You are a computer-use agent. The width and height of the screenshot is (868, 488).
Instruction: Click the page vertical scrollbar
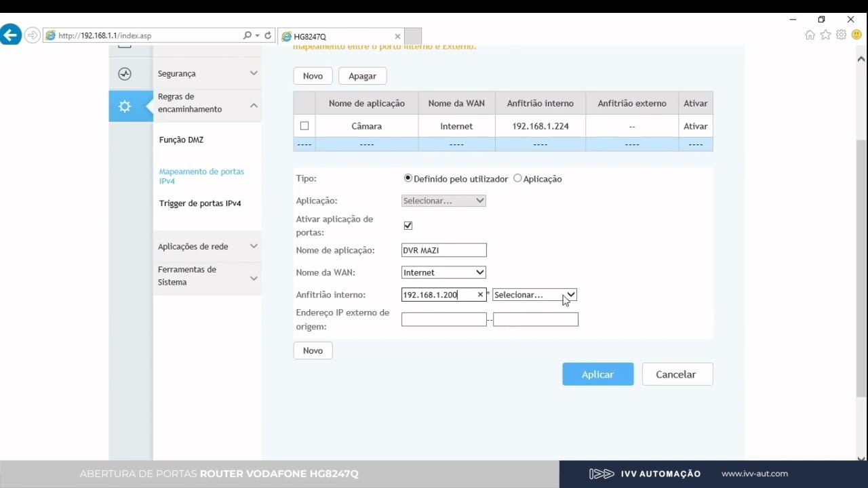(x=861, y=268)
